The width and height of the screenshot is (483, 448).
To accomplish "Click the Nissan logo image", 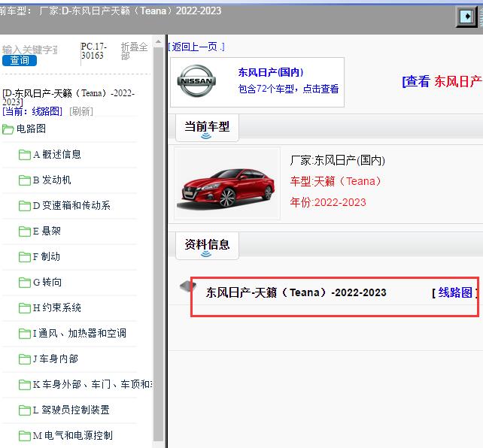I will (196, 81).
